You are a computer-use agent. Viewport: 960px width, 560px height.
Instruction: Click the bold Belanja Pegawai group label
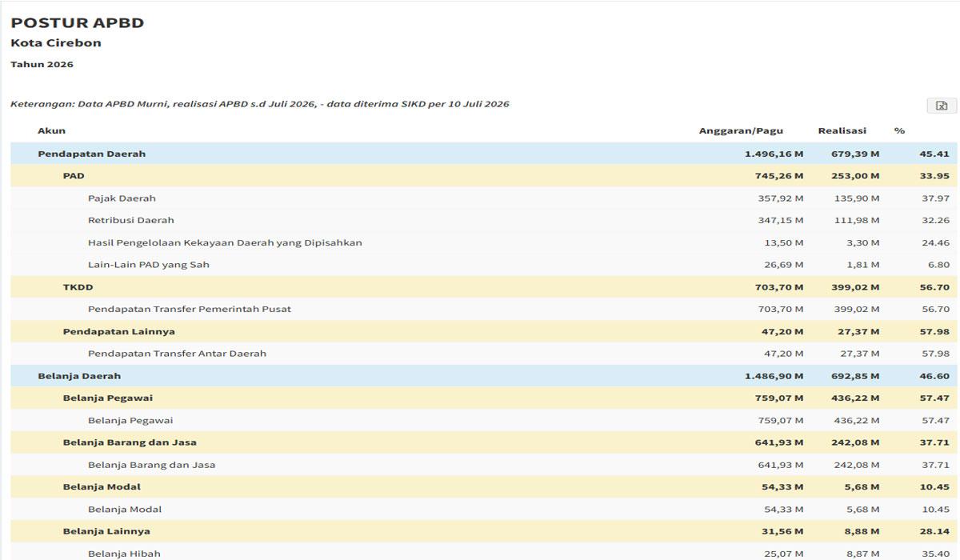pos(108,398)
